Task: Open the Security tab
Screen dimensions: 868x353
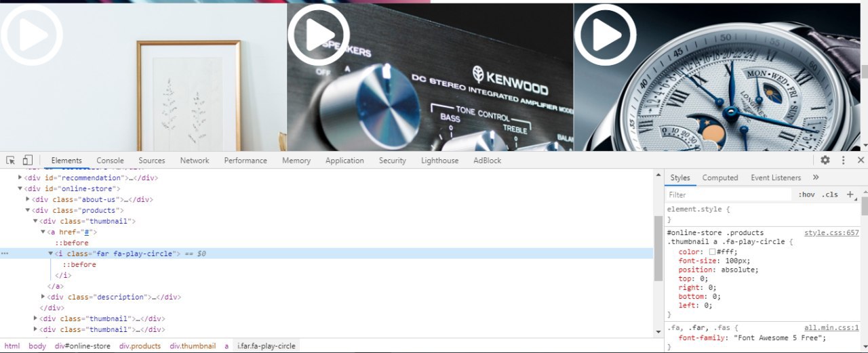Action: 393,161
